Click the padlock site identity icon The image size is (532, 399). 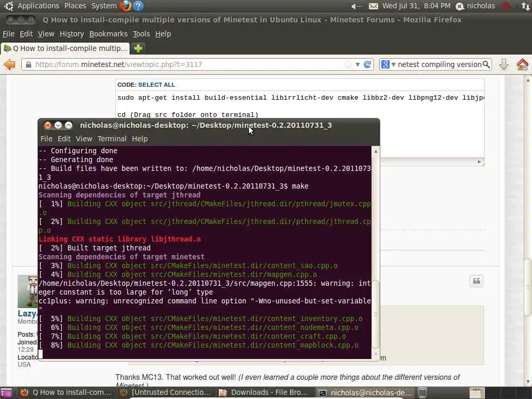[29, 64]
